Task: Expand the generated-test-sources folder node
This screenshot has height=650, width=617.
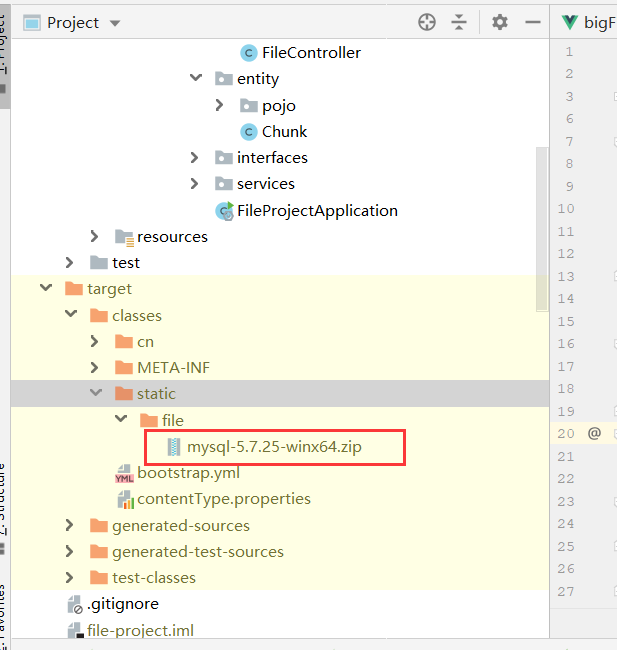Action: click(69, 551)
